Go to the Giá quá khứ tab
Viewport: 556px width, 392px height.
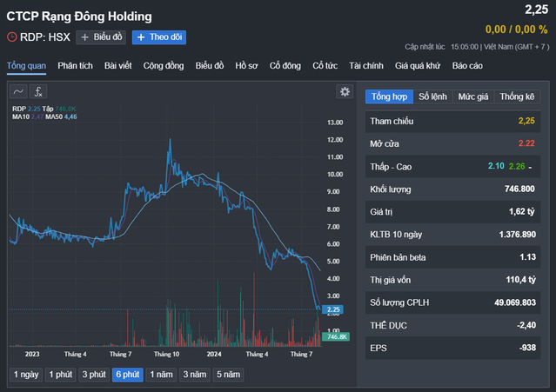pyautogui.click(x=419, y=66)
